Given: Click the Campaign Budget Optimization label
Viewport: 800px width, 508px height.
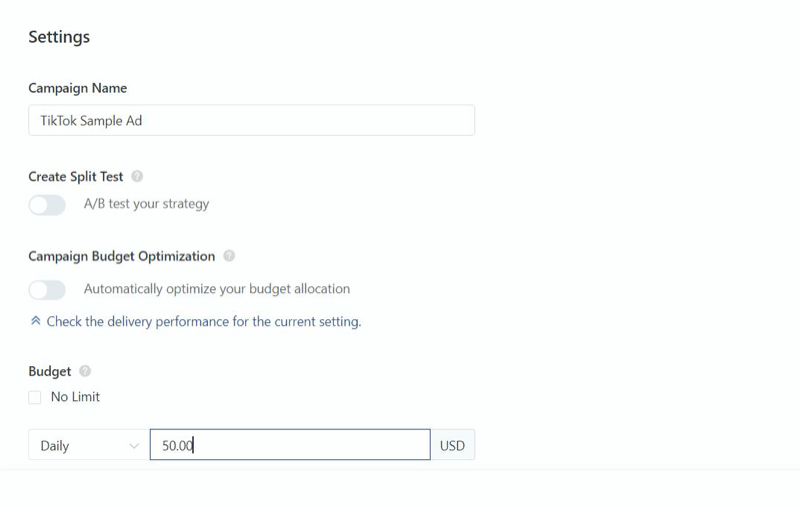Looking at the screenshot, I should (121, 256).
